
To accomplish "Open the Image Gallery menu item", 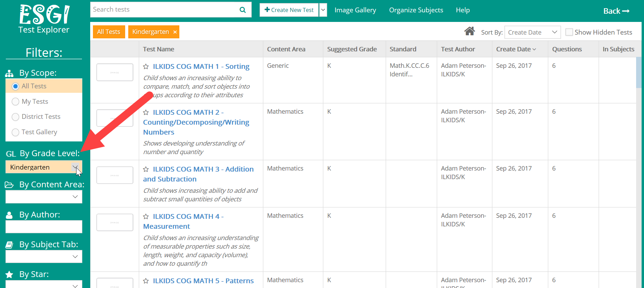I will coord(355,10).
